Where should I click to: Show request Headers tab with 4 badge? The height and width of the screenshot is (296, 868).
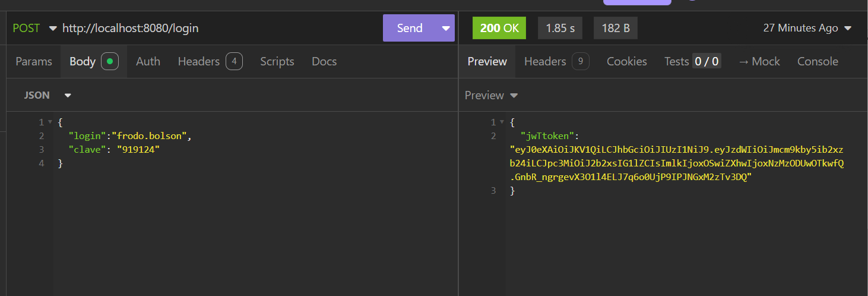point(210,61)
